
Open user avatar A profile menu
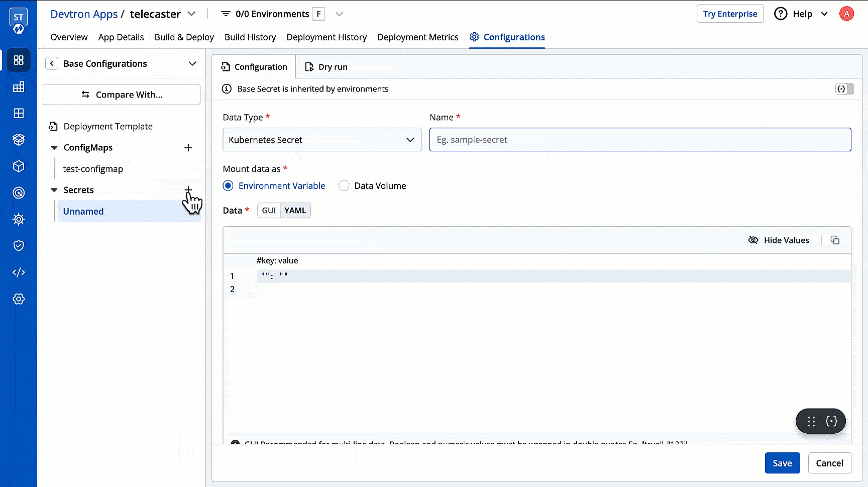(x=846, y=14)
